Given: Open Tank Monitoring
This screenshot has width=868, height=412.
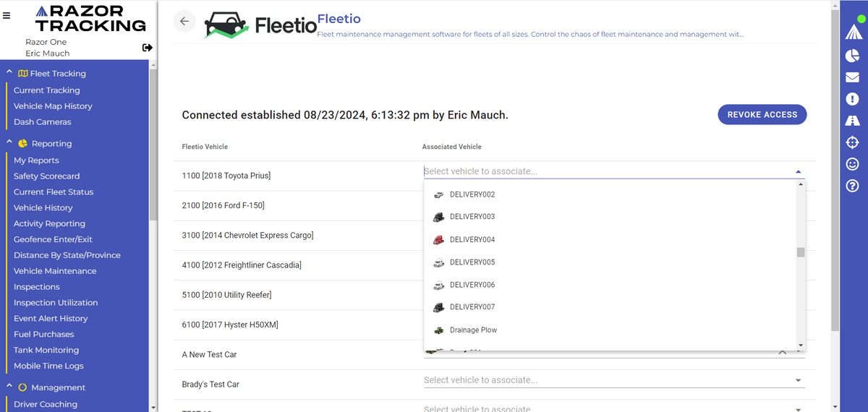Looking at the screenshot, I should pyautogui.click(x=46, y=351).
